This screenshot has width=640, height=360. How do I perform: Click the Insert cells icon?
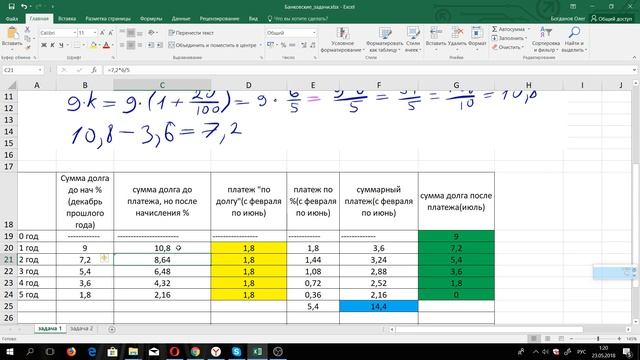(436, 33)
